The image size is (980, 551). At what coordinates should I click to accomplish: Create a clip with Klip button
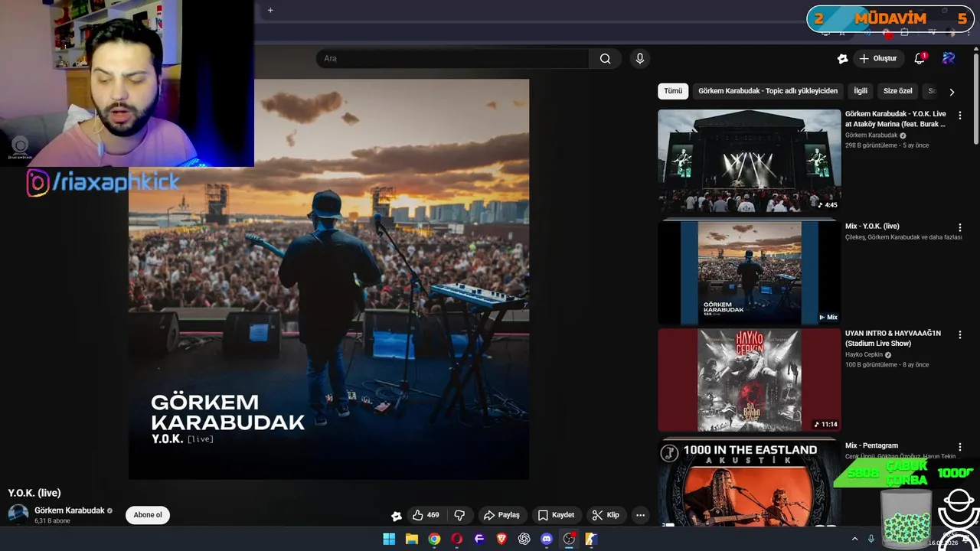[606, 515]
